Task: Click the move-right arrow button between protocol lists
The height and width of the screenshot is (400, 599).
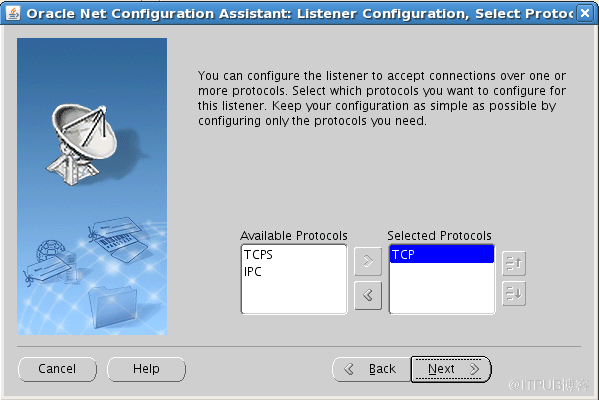Action: [368, 261]
